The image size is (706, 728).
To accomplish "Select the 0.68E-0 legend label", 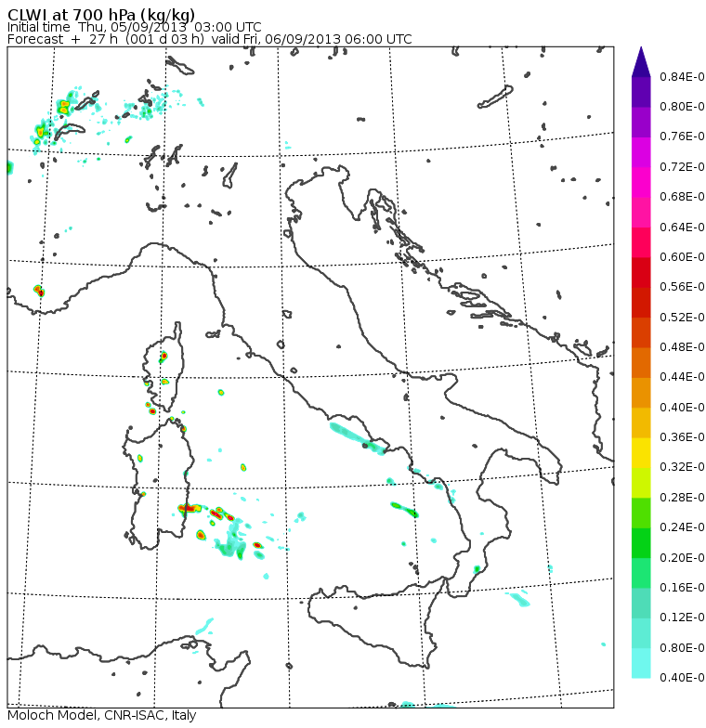I will (x=682, y=197).
